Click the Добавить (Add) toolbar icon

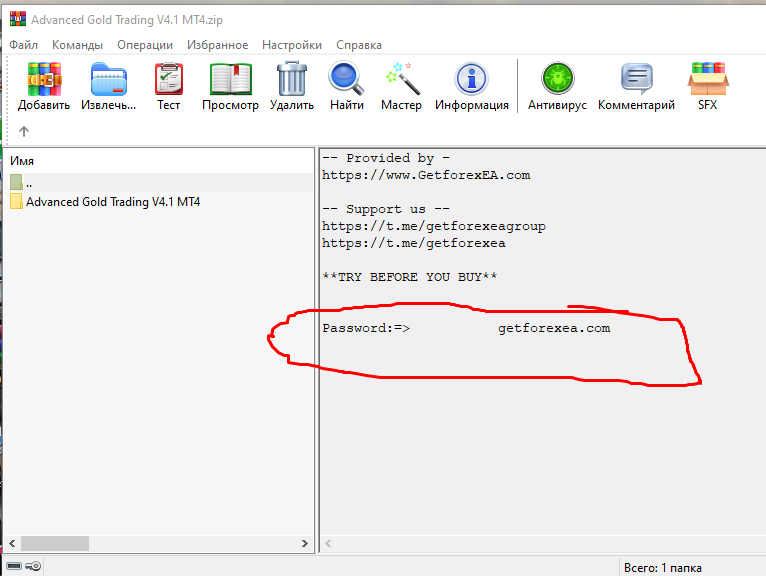(44, 79)
